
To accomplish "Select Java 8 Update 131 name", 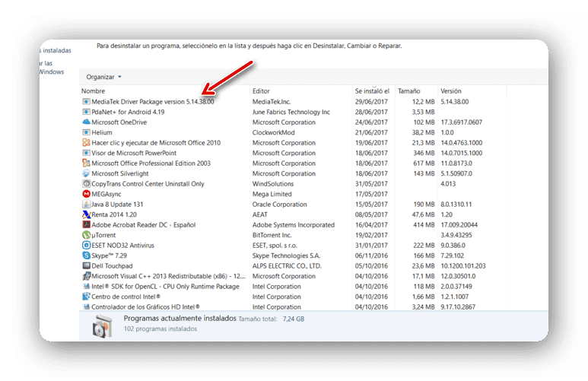I will 117,205.
